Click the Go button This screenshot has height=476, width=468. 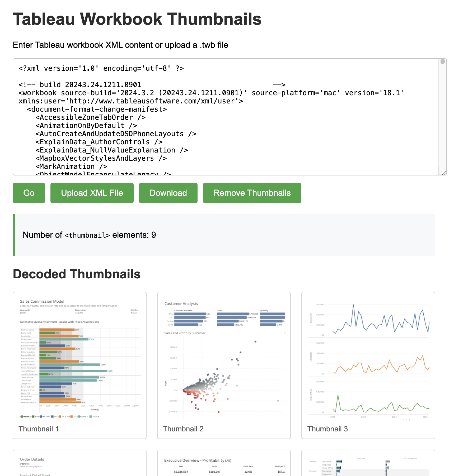click(29, 193)
